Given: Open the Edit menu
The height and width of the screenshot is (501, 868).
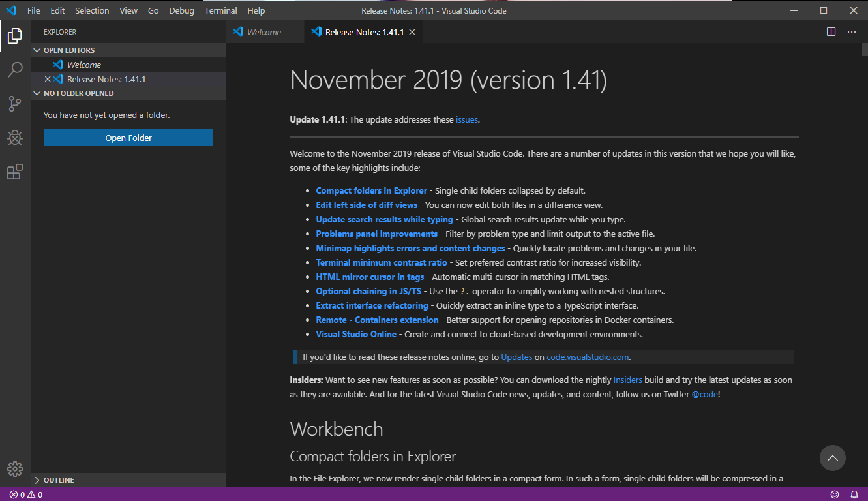Looking at the screenshot, I should pos(57,10).
